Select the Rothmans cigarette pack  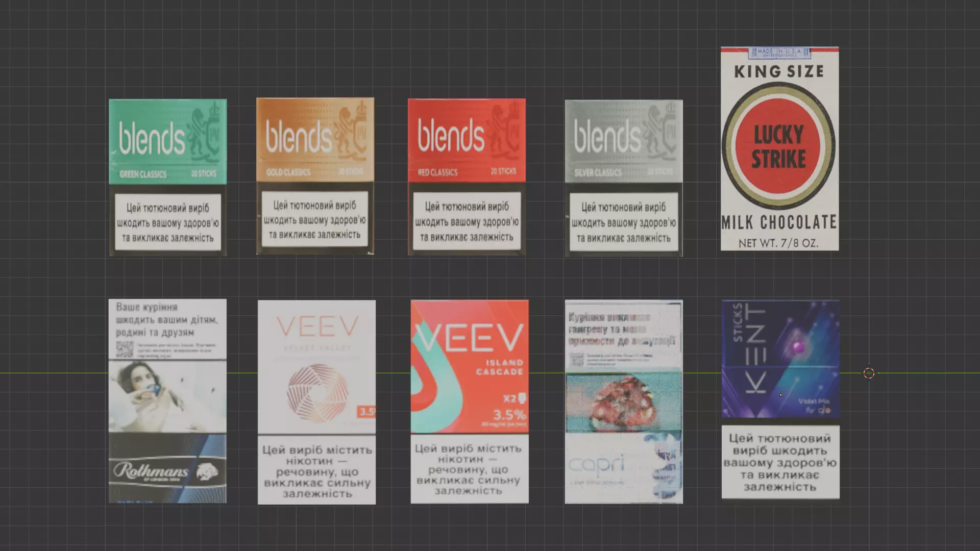(167, 401)
